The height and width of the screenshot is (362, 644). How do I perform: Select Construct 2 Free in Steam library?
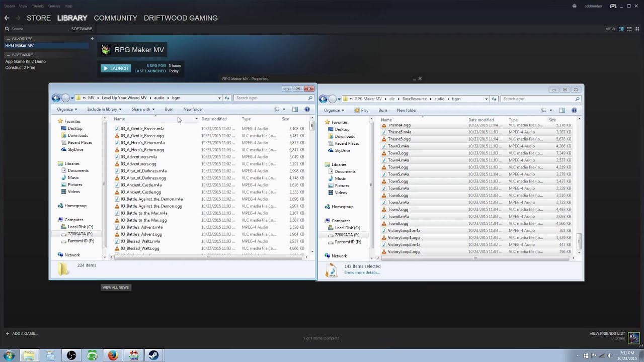click(20, 67)
